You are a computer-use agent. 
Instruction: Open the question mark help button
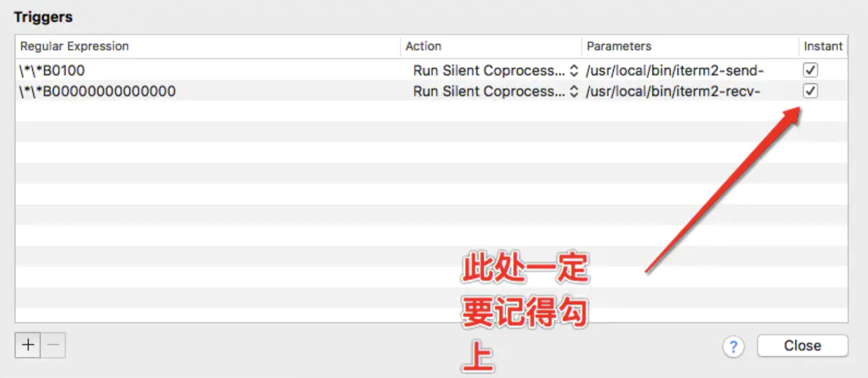tap(733, 347)
